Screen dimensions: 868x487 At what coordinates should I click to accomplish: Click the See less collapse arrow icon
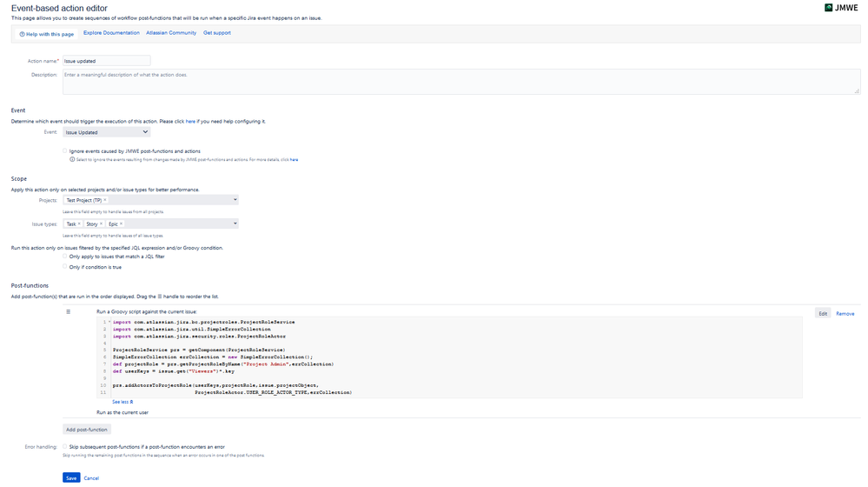tap(131, 402)
